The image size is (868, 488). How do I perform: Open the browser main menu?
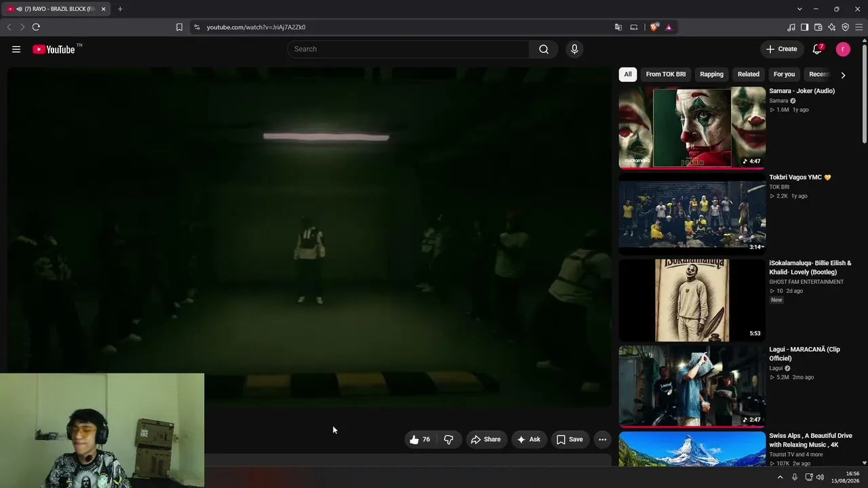coord(859,27)
